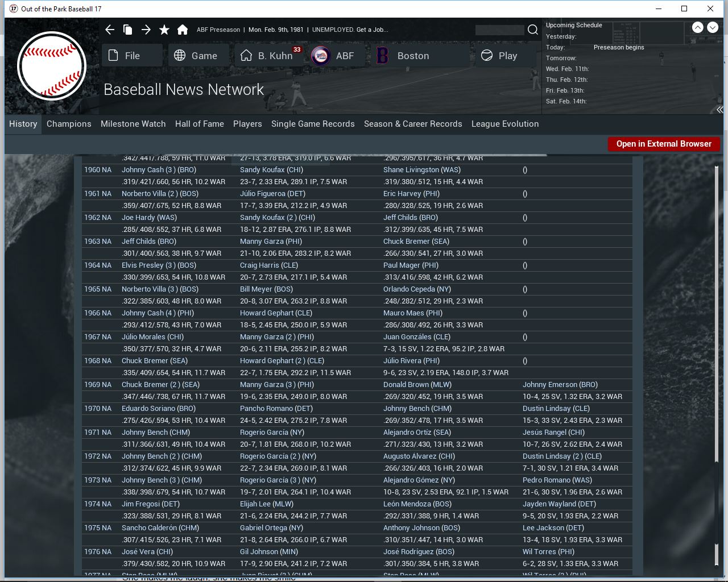This screenshot has width=728, height=582.
Task: Open the B. Kuhn manager menu
Action: [x=269, y=56]
